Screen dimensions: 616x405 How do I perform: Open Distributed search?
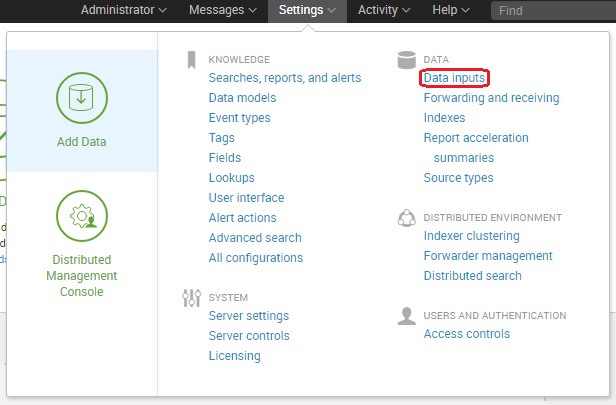pyautogui.click(x=473, y=276)
